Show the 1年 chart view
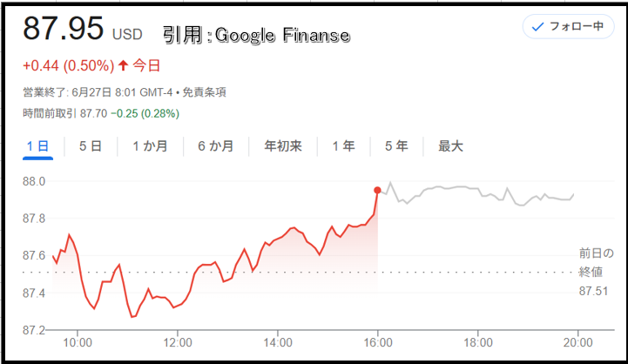The height and width of the screenshot is (364, 628). pyautogui.click(x=343, y=146)
